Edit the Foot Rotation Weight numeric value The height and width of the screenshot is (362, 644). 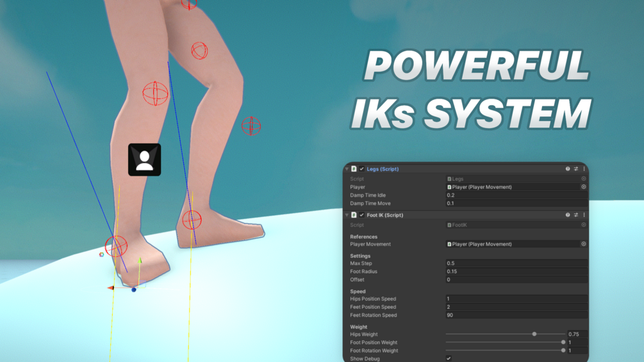tap(577, 350)
